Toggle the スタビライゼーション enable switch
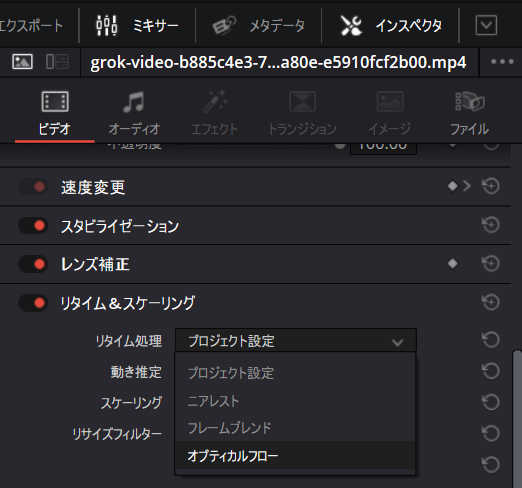The image size is (522, 488). pyautogui.click(x=33, y=226)
